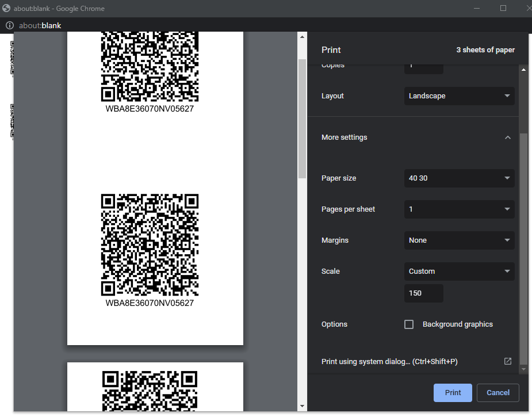The width and height of the screenshot is (532, 417).
Task: Click the site info icon in address bar
Action: [x=10, y=25]
